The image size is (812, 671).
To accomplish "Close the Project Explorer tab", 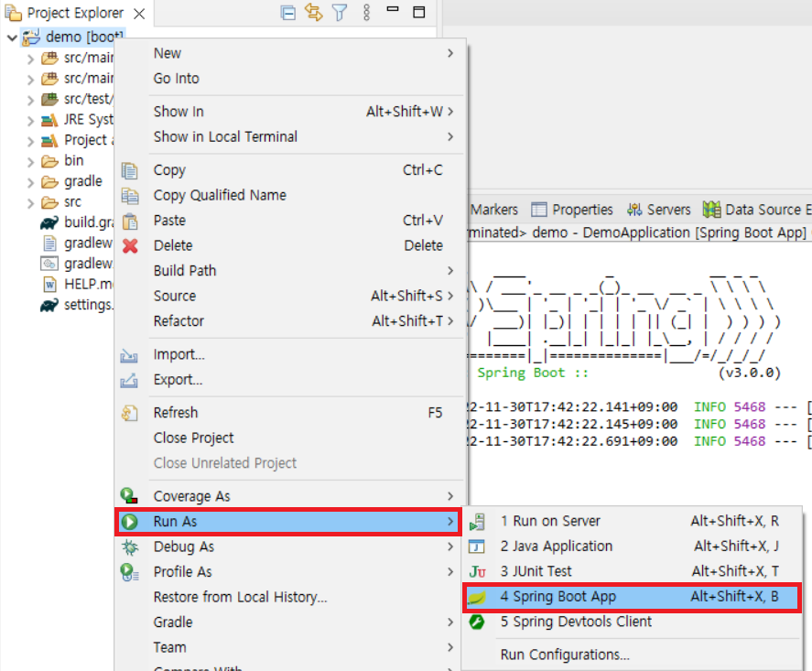I will tap(139, 14).
